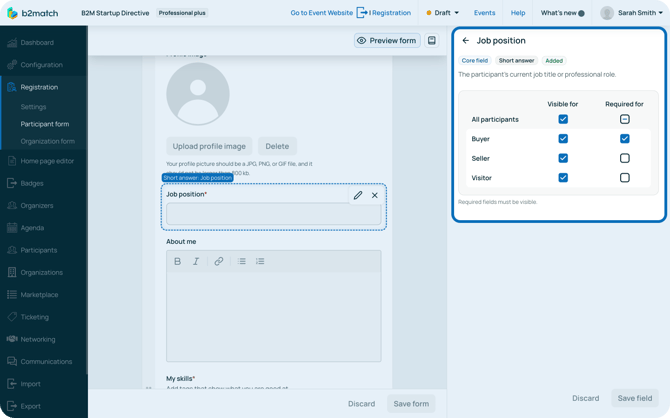The height and width of the screenshot is (418, 670).
Task: Check Required for Seller checkbox
Action: tap(625, 158)
